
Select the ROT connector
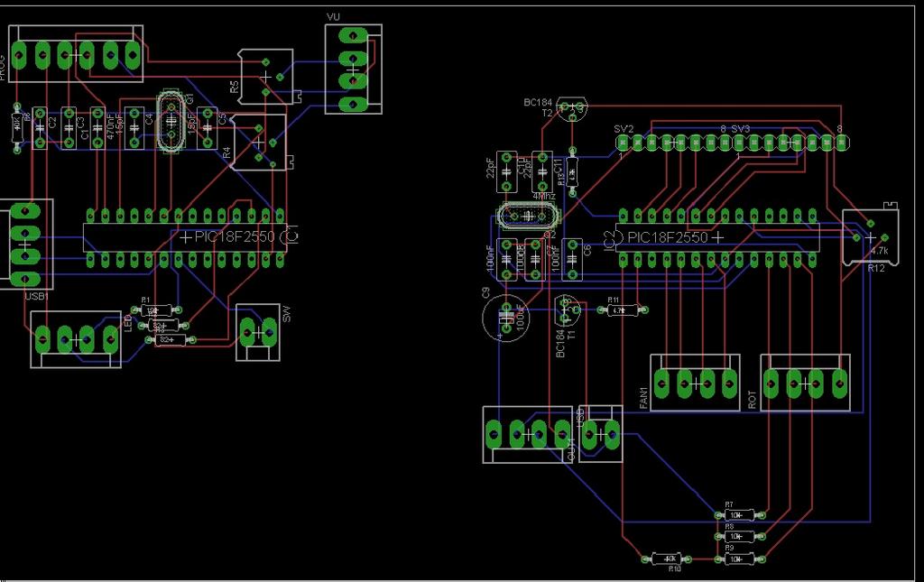coord(806,383)
